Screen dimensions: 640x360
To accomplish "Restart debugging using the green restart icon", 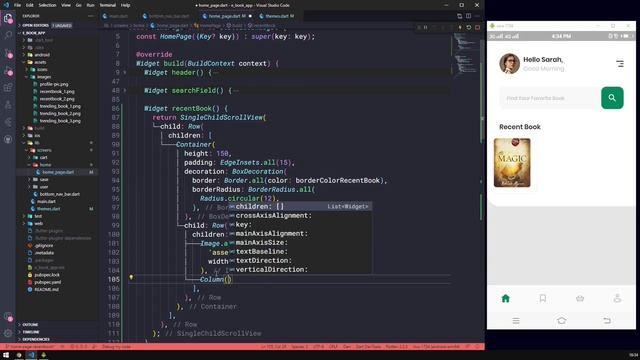I will (x=469, y=27).
